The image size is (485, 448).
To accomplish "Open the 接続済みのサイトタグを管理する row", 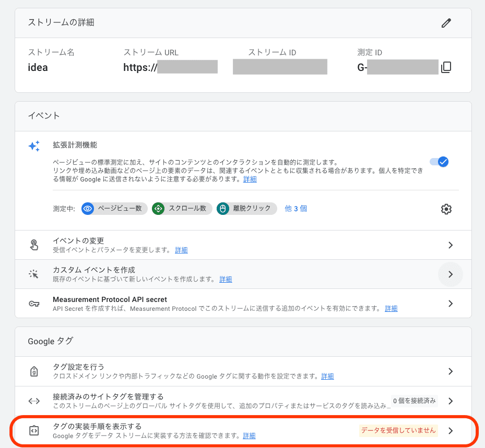I will [x=243, y=401].
